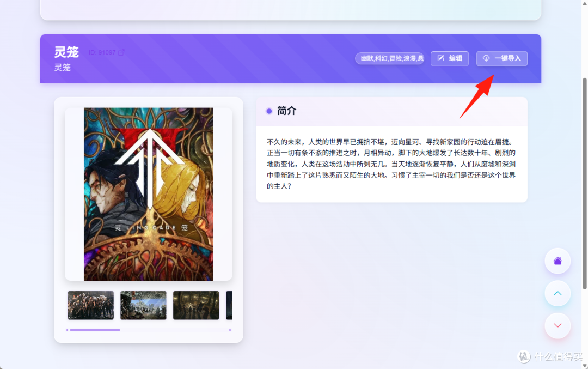Click the 简介 section heading

coord(286,111)
